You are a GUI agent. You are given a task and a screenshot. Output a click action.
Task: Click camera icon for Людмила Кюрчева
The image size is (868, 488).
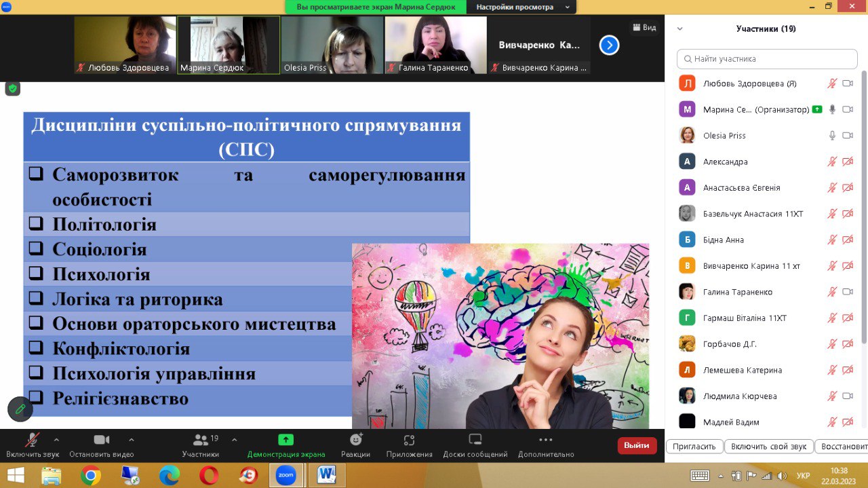coord(848,396)
